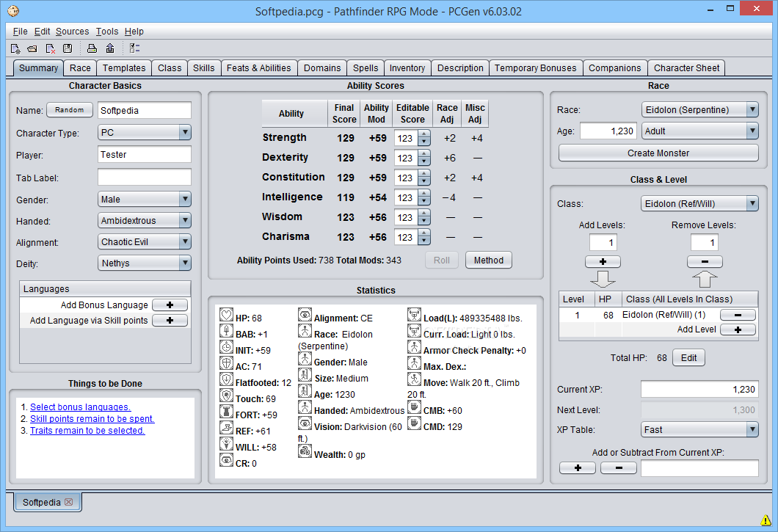Screen dimensions: 778x532
Task: Click the FORT tower icon
Action: click(226, 412)
